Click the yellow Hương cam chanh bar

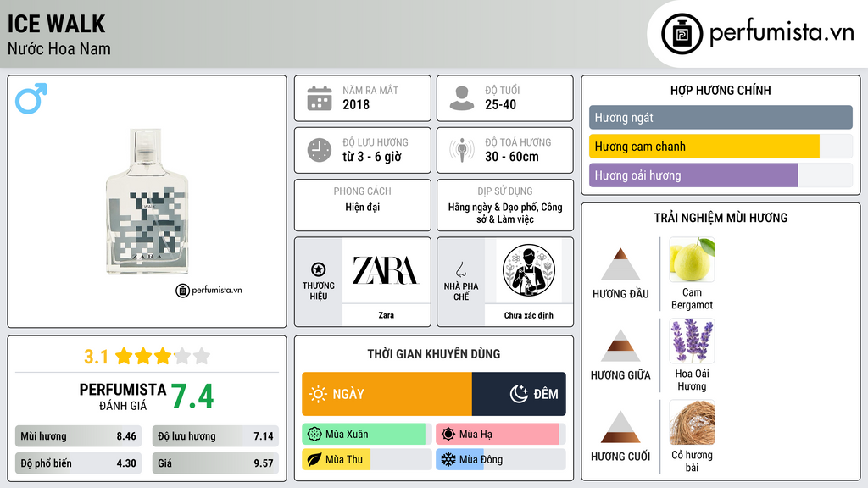tap(704, 147)
